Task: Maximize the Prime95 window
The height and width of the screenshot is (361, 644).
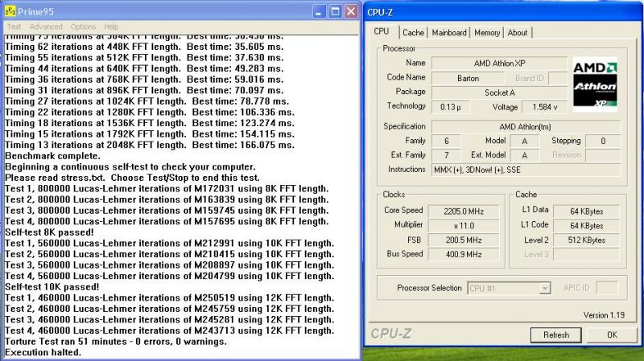Action: click(335, 11)
